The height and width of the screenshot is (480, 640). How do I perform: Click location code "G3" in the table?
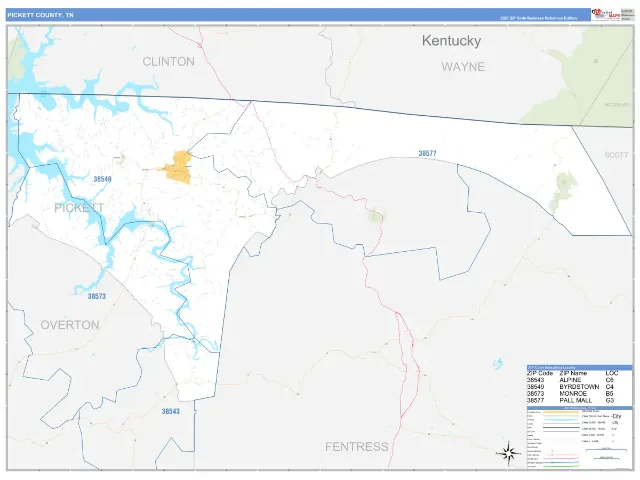coord(610,400)
